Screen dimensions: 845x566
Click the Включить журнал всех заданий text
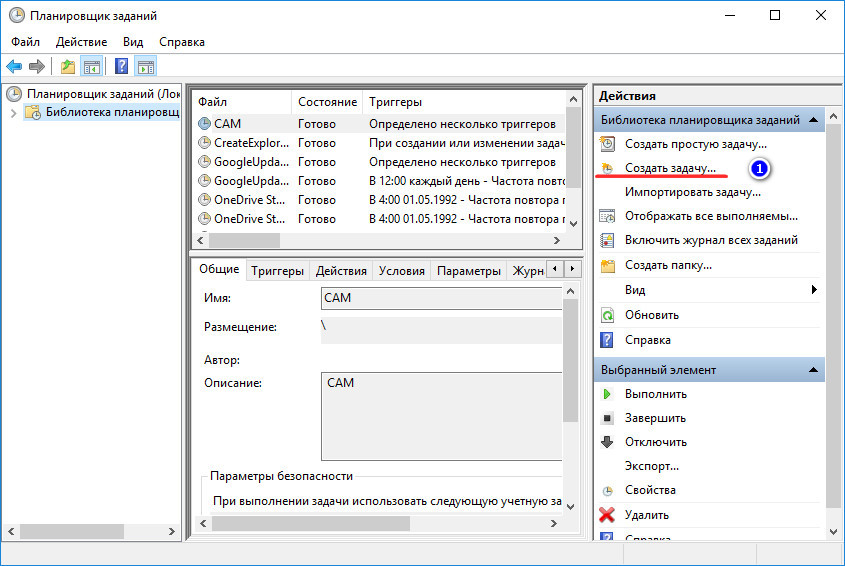[711, 240]
